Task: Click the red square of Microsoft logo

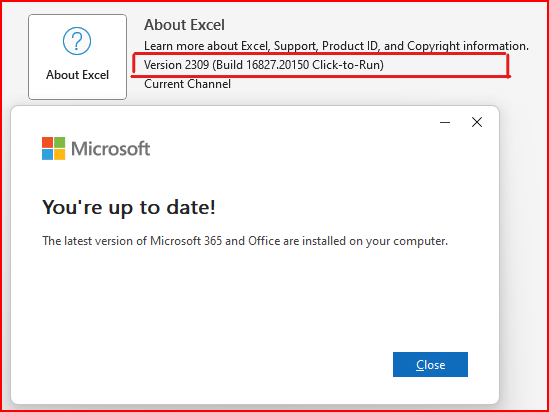Action: (47, 142)
